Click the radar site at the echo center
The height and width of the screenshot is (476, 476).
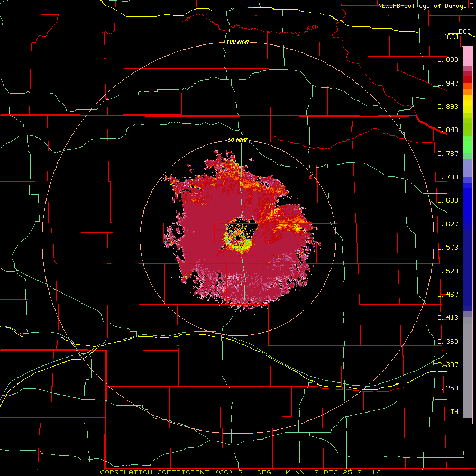pyautogui.click(x=238, y=239)
